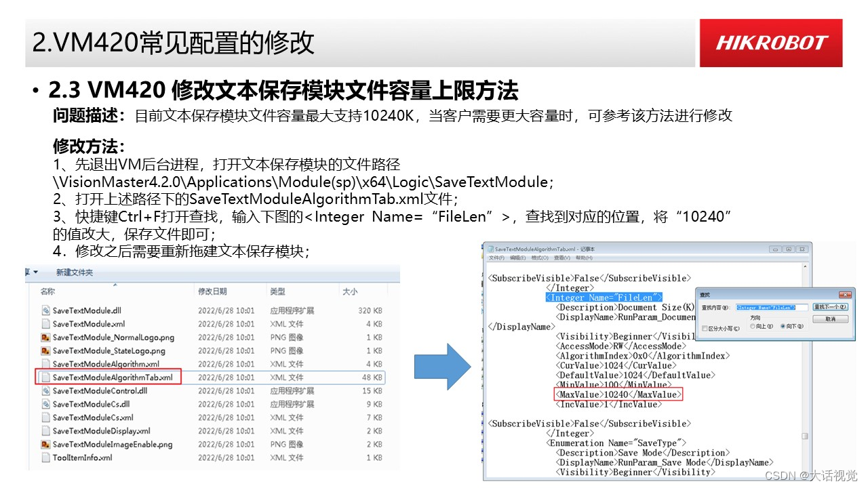The width and height of the screenshot is (868, 488).
Task: Click the 320 KB size cell
Action: click(x=370, y=310)
